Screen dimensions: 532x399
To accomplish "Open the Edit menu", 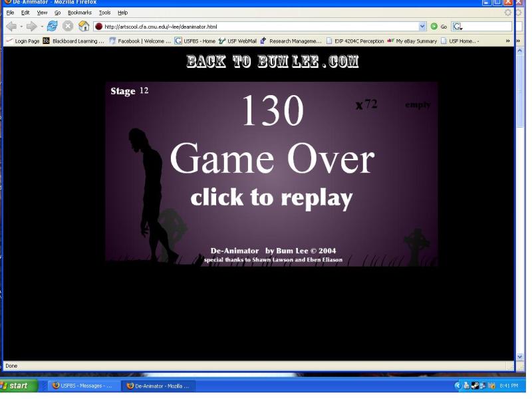I will click(x=25, y=13).
